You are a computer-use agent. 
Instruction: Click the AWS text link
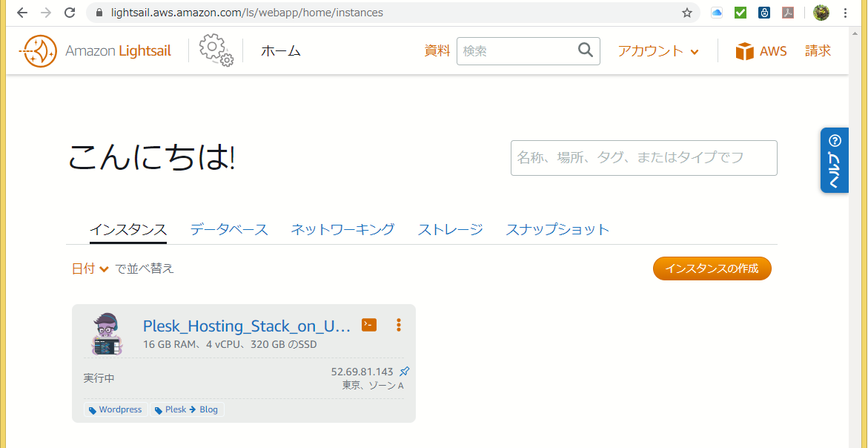click(x=773, y=51)
